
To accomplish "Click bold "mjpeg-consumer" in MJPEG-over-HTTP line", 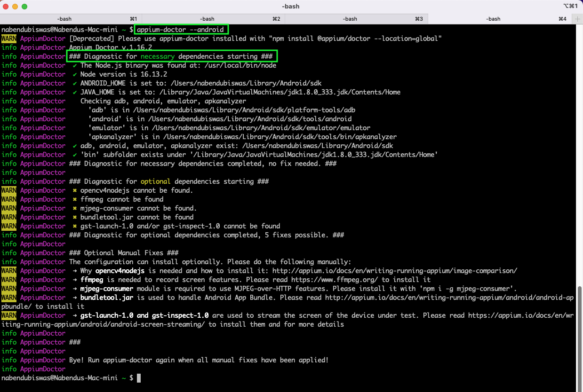I will coord(107,289).
